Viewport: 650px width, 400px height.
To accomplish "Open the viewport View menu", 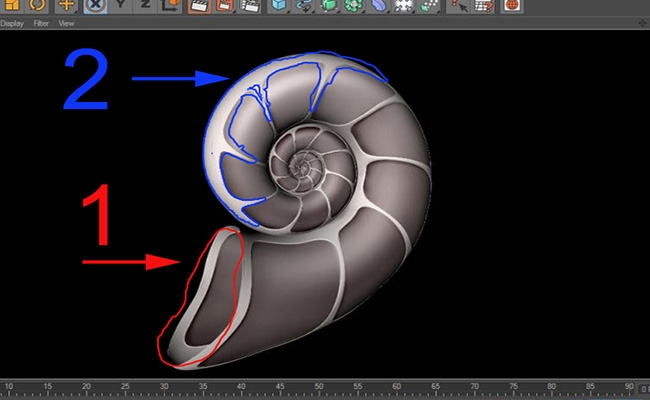I will 66,24.
